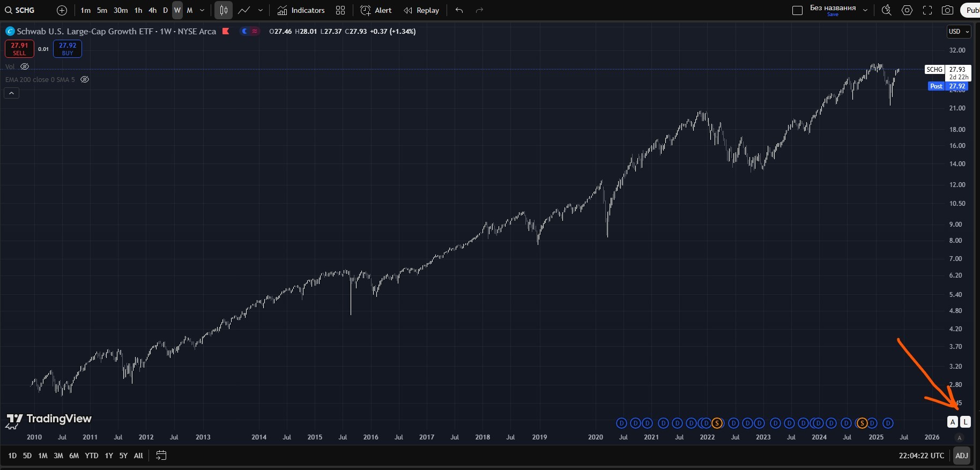
Task: Open chart style dropdown arrow
Action: click(261, 10)
